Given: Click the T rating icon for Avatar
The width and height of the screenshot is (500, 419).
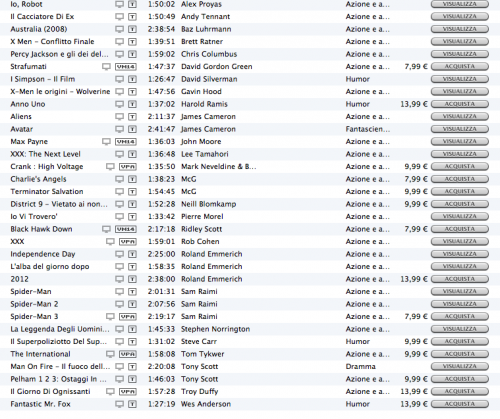Looking at the screenshot, I should 132,129.
